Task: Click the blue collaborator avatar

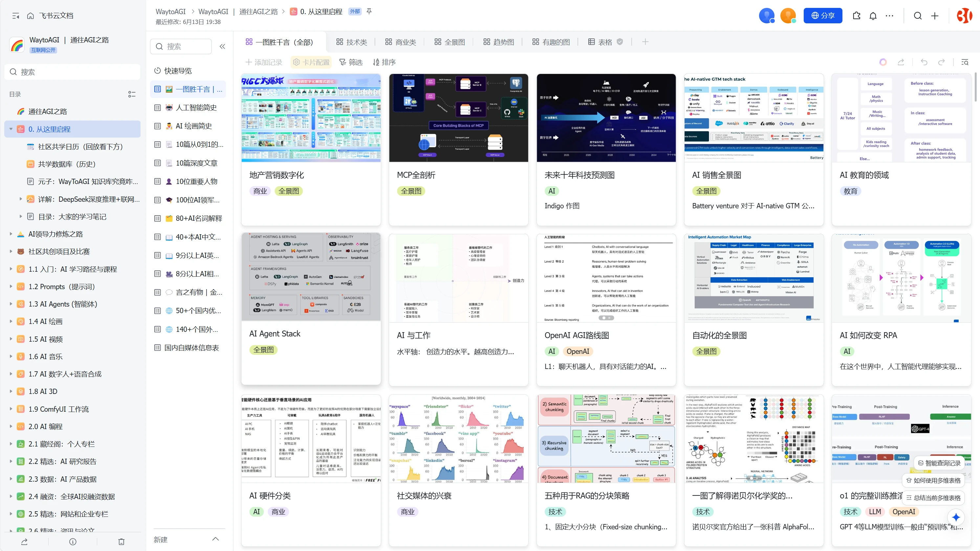Action: point(767,16)
